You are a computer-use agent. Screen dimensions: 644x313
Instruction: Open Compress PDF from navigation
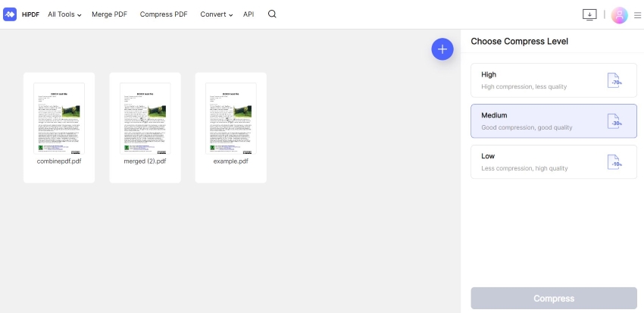164,14
